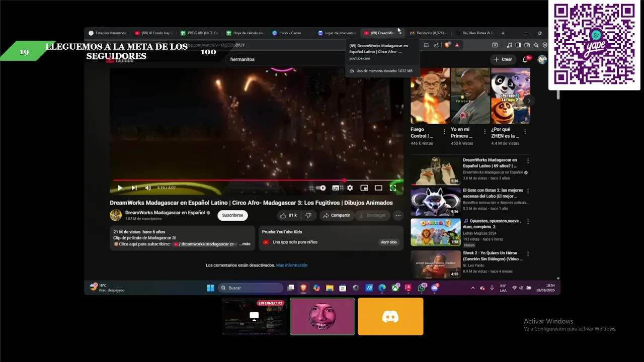Open Discord taskbar icon

435,288
